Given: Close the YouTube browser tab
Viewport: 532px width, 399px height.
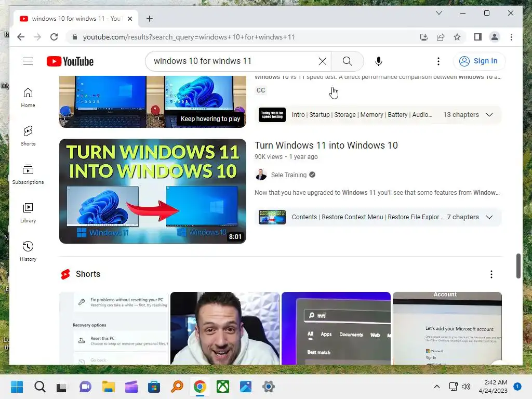Looking at the screenshot, I should tap(129, 19).
